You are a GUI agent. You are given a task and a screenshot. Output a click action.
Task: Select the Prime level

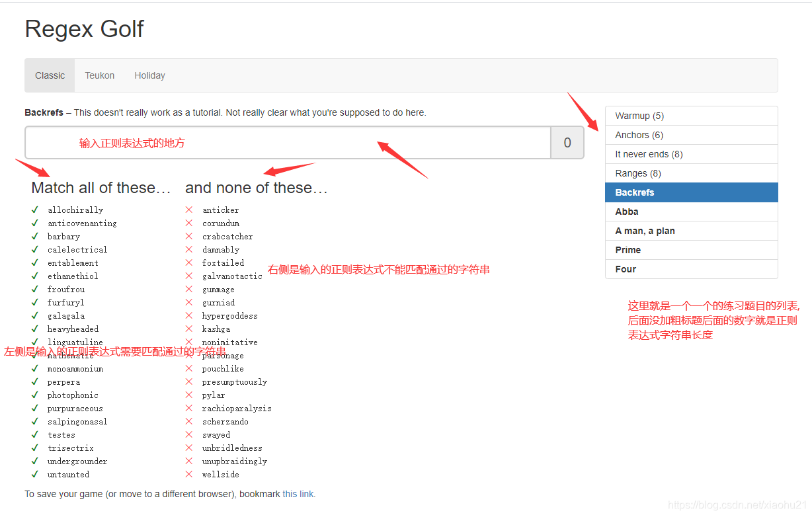pos(691,250)
